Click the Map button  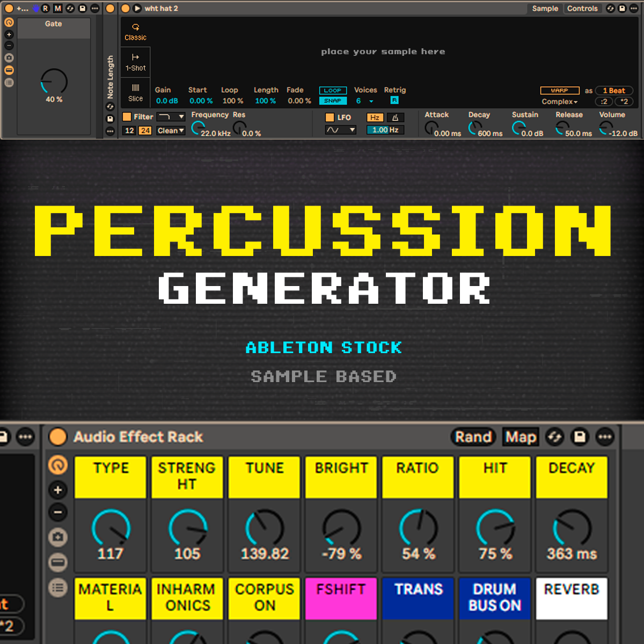[521, 437]
